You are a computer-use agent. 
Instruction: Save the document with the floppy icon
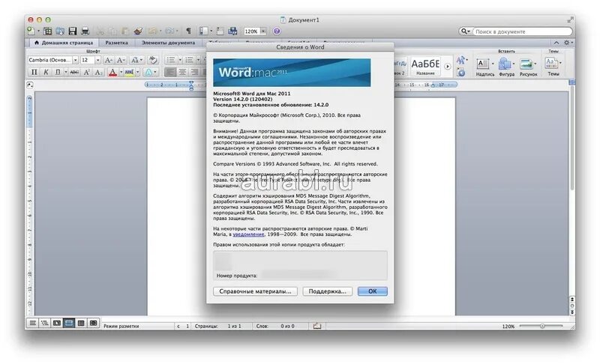(73, 31)
